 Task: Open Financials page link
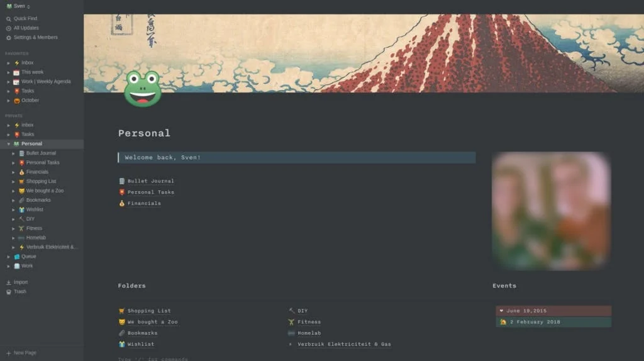click(x=144, y=203)
